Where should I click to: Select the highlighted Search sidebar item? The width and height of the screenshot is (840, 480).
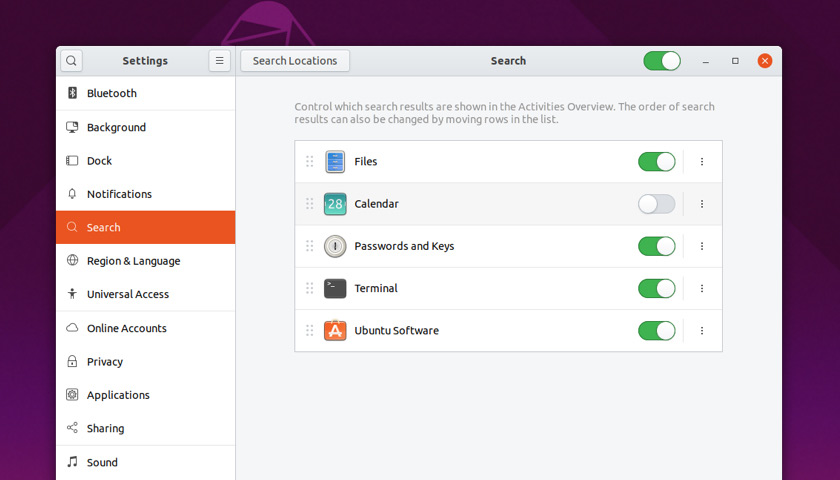(146, 227)
